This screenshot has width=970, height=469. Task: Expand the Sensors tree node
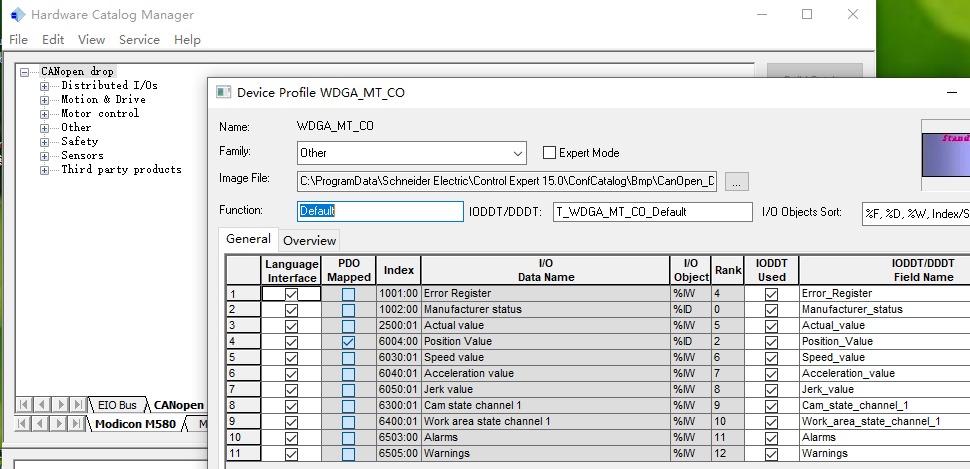coord(45,157)
